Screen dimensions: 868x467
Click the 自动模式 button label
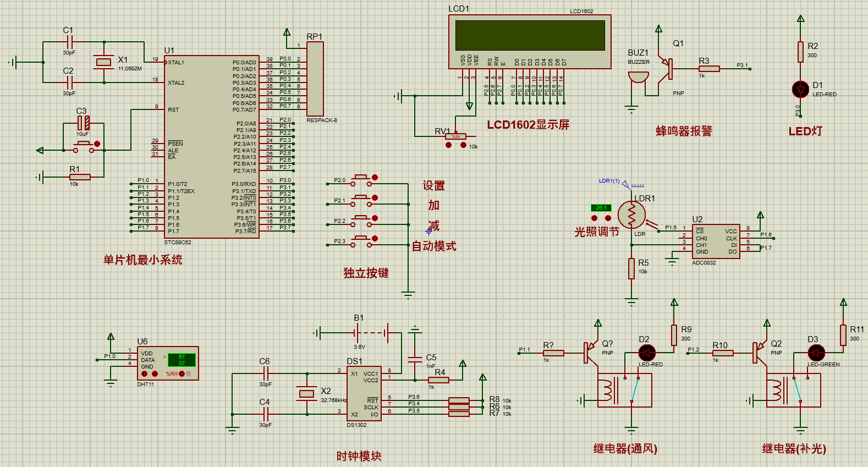[x=434, y=246]
